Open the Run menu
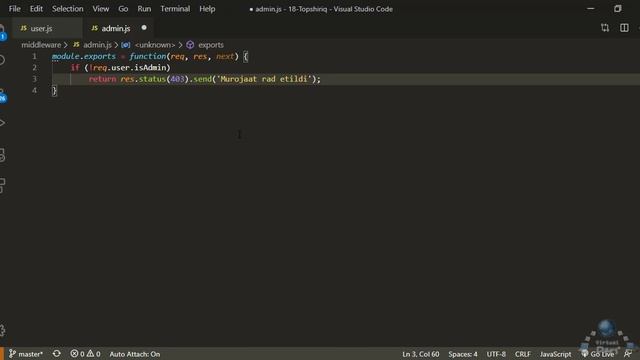This screenshot has width=640, height=360. pyautogui.click(x=144, y=9)
